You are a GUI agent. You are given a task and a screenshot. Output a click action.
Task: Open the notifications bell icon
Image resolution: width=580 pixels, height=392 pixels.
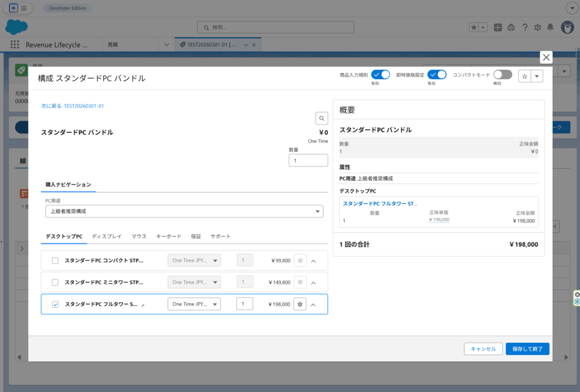point(550,27)
